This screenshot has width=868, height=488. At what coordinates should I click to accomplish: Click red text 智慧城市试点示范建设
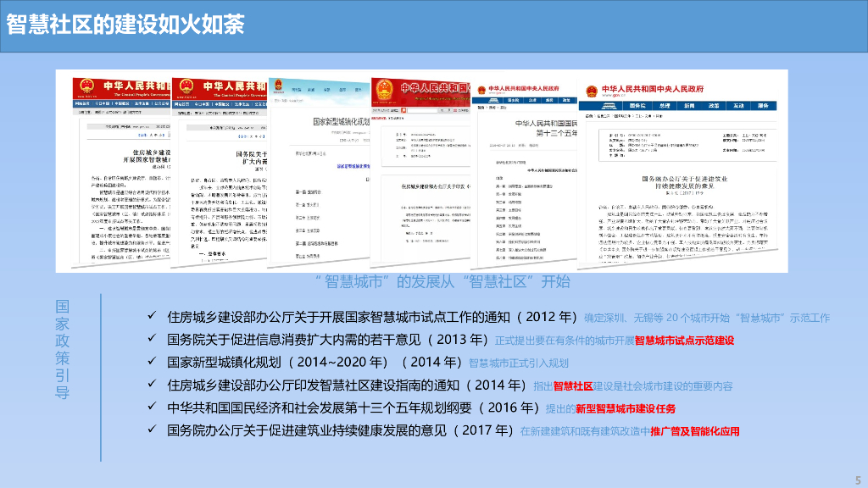click(x=684, y=341)
